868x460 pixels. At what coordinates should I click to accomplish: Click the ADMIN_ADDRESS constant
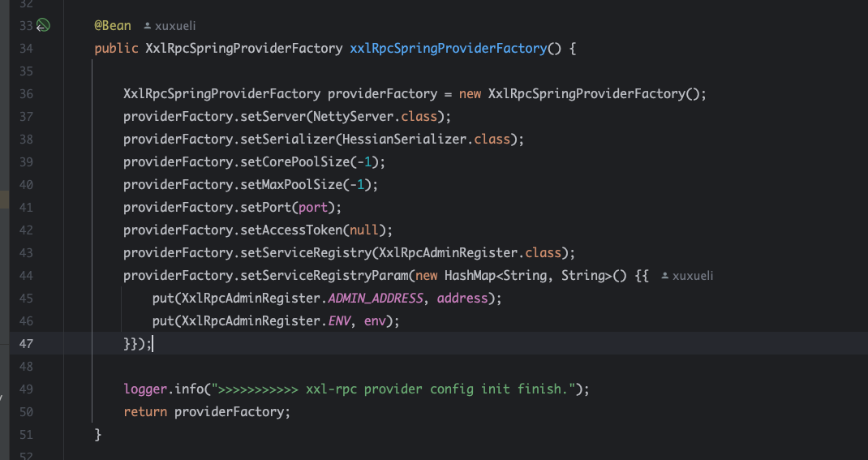click(376, 299)
